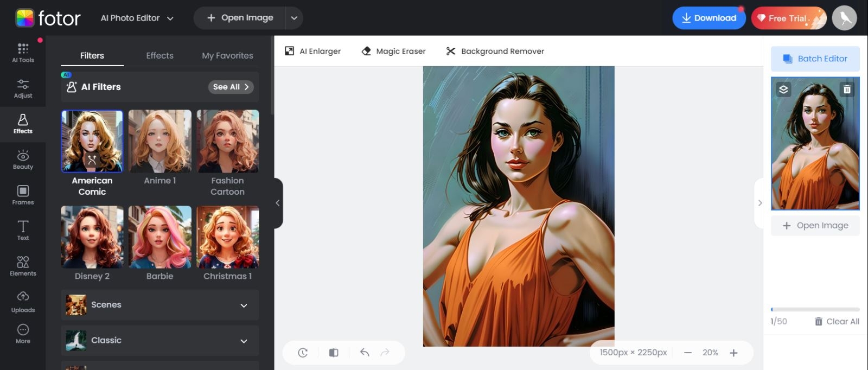Click the AI Filters heading

[x=101, y=87]
